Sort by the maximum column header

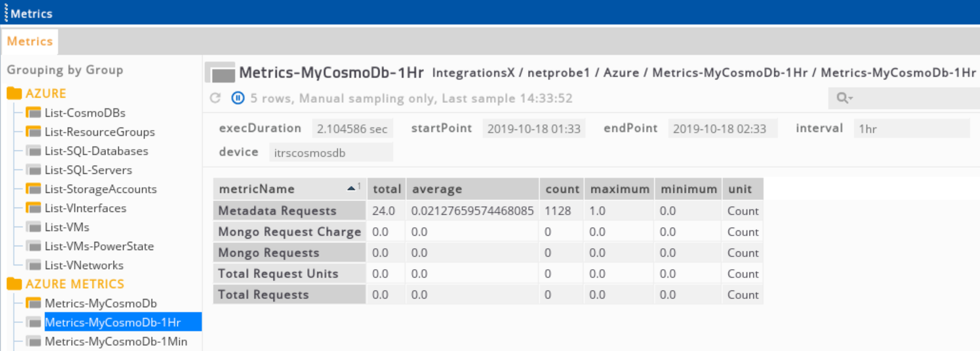(619, 189)
